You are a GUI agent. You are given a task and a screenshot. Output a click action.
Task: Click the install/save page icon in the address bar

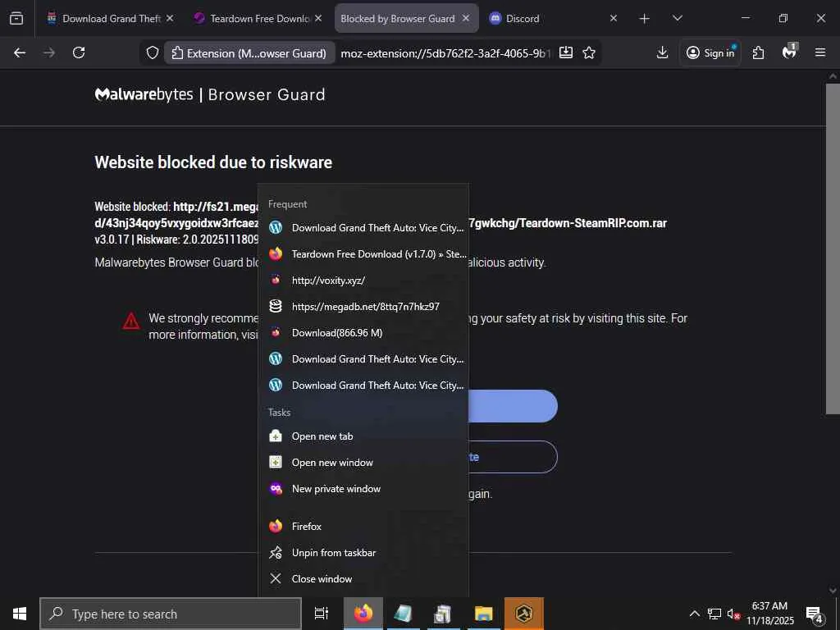pos(566,52)
